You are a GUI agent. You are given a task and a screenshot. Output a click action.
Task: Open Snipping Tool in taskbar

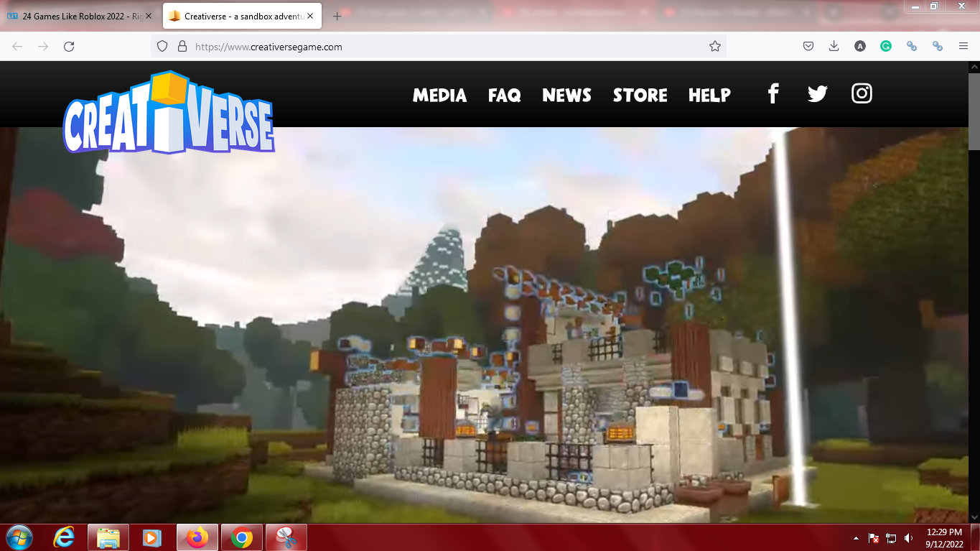286,537
